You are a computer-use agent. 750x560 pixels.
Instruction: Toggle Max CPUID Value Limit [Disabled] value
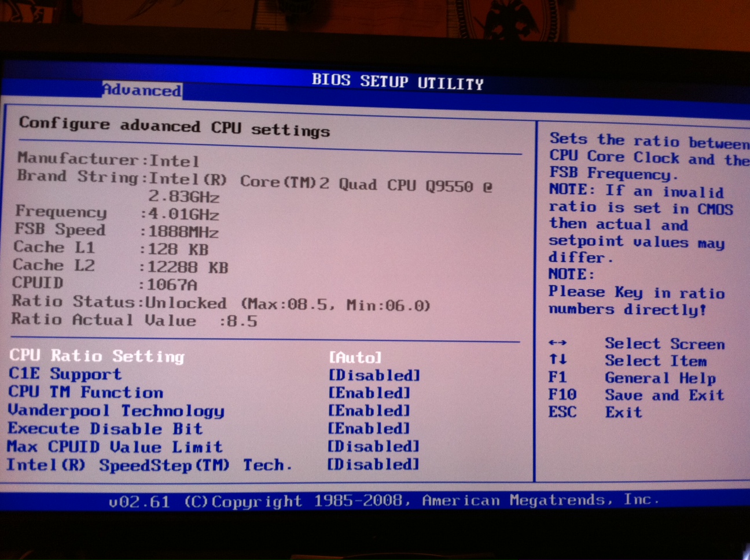[x=373, y=447]
